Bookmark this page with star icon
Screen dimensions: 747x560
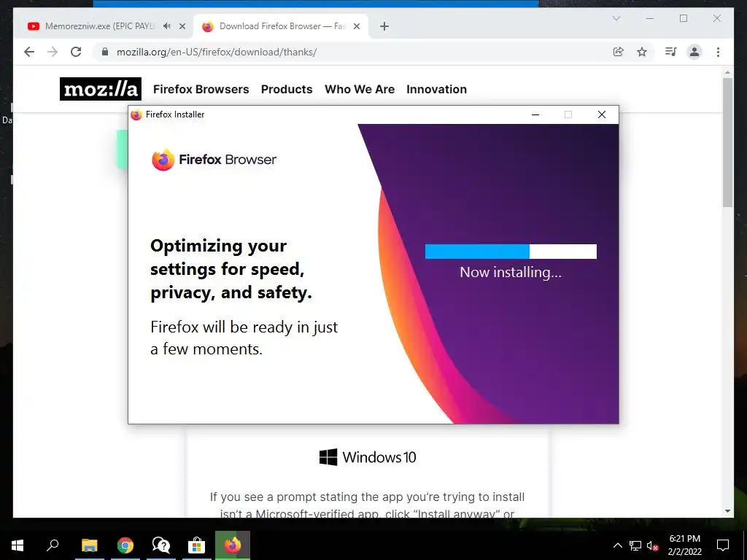[642, 52]
